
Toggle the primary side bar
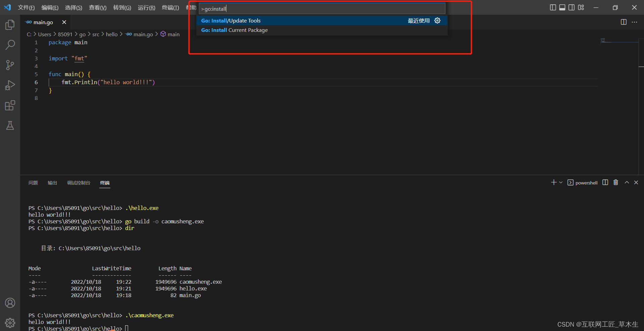[x=553, y=7]
